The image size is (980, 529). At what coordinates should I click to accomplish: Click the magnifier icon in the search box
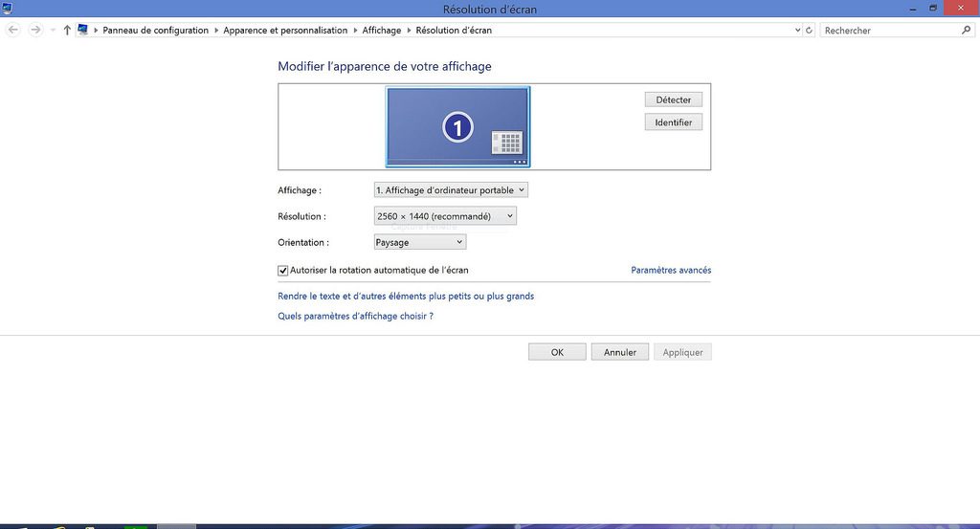click(966, 31)
